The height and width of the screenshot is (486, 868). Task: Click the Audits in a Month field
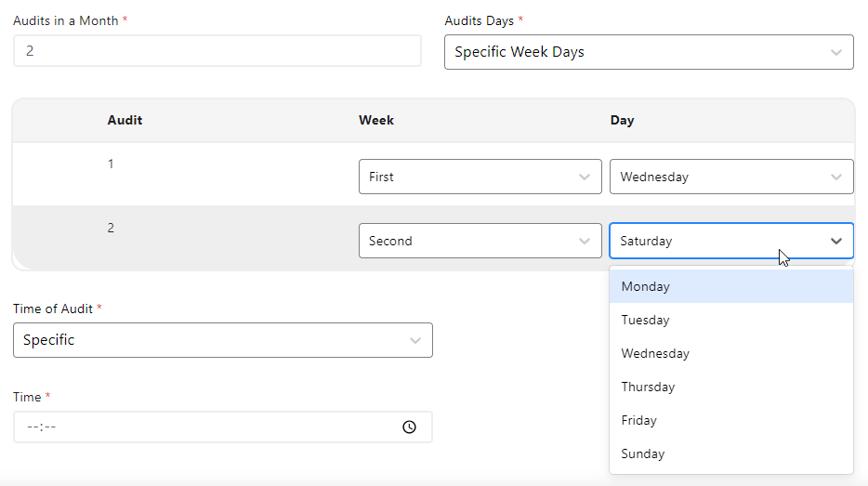pyautogui.click(x=217, y=51)
